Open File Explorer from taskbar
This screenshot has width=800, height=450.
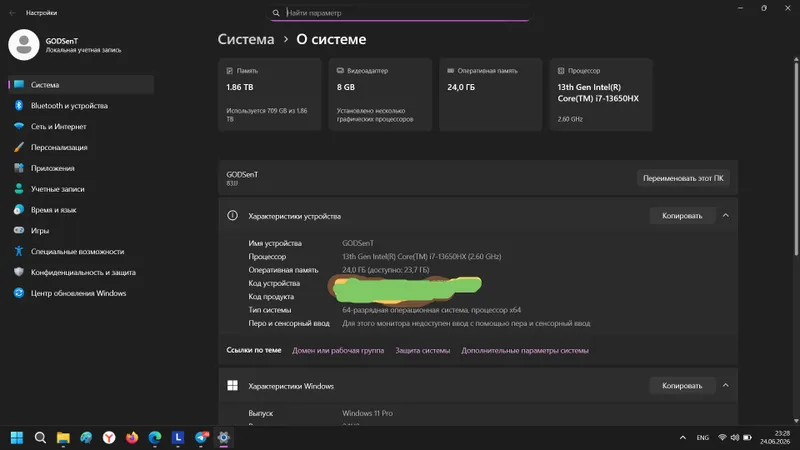(x=63, y=438)
